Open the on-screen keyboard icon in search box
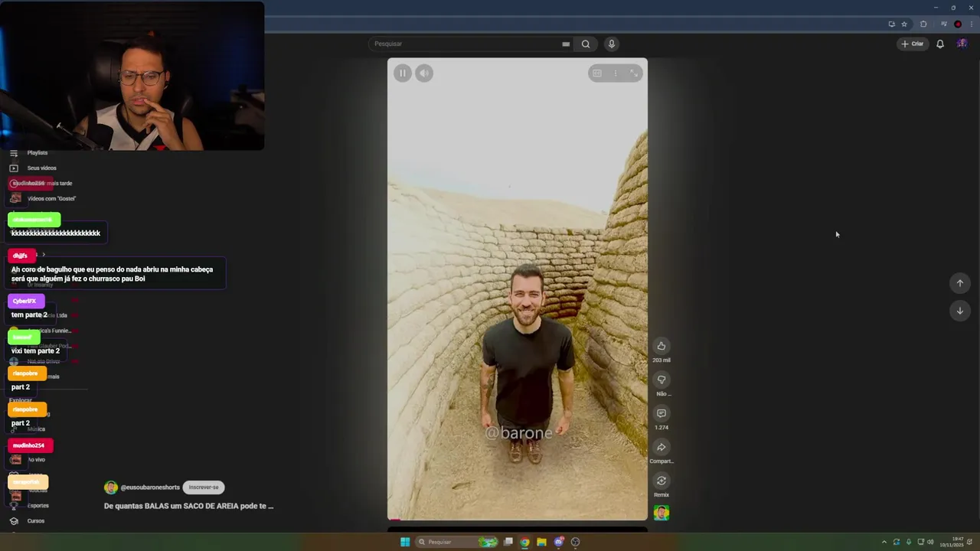The width and height of the screenshot is (980, 551). [566, 44]
